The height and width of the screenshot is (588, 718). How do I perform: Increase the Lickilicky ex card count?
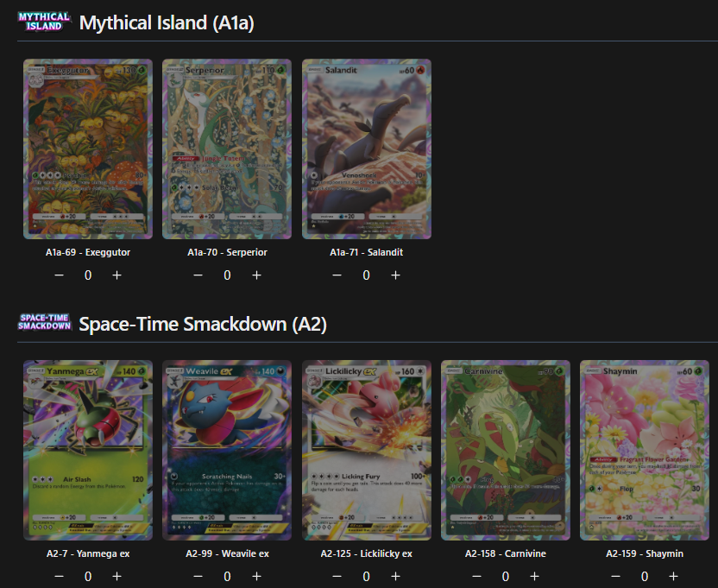pos(395,576)
